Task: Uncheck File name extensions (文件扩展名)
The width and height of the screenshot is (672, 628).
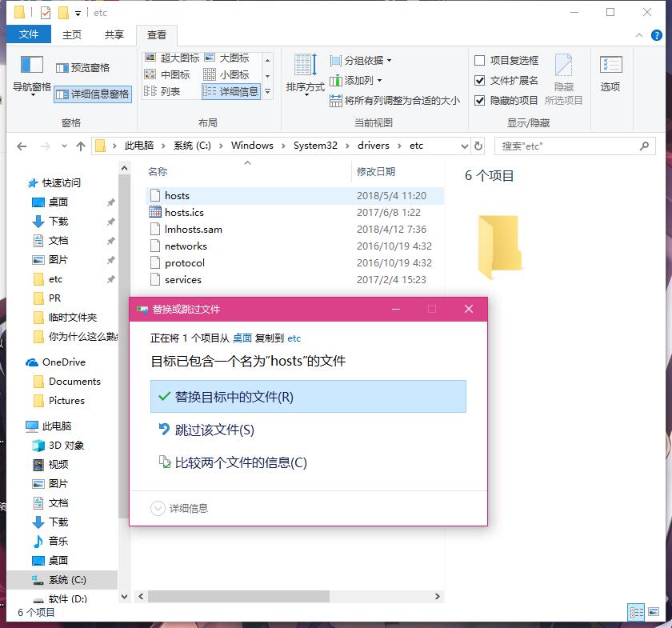Action: [506, 80]
